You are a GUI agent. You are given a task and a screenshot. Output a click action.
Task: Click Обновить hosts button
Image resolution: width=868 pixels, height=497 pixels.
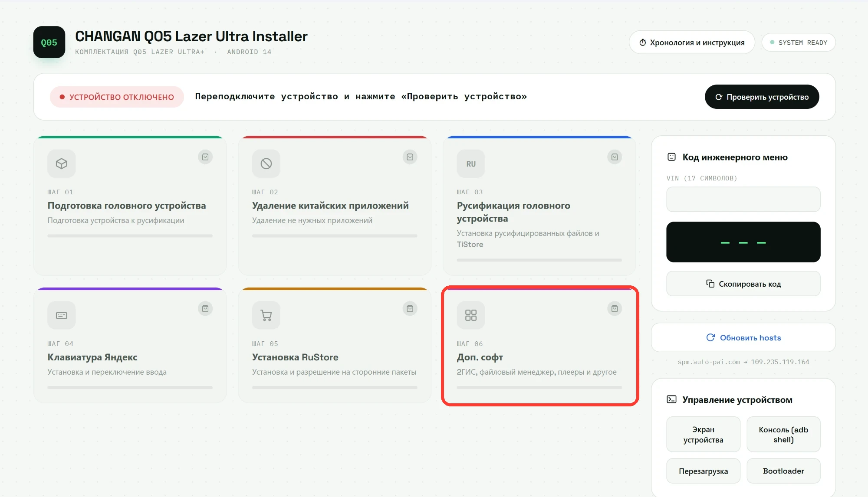coord(743,337)
